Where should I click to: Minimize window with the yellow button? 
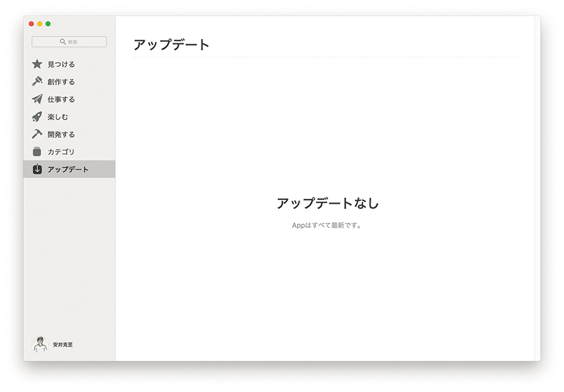coord(40,24)
